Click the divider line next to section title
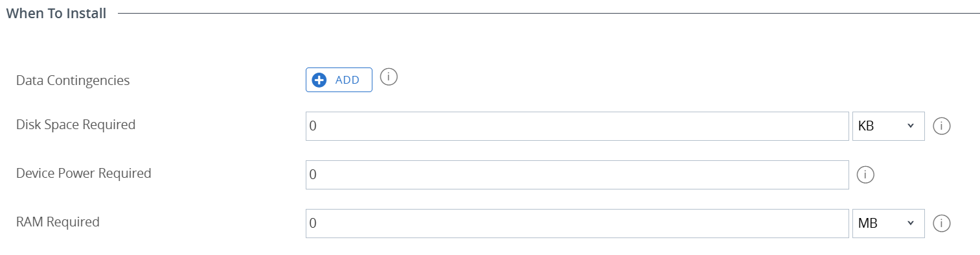This screenshot has width=980, height=255. click(x=549, y=13)
